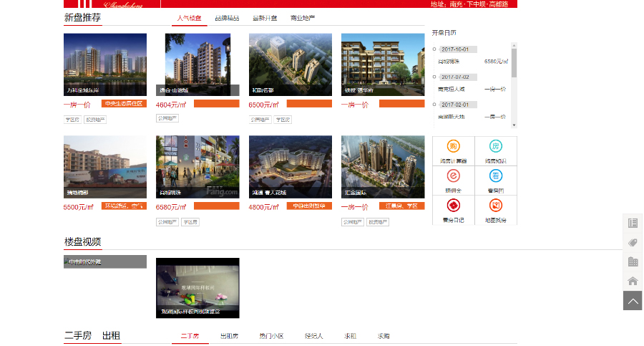Open the property thumbnail priced 5500元/㎡
Screen dimensions: 644x346
click(105, 167)
